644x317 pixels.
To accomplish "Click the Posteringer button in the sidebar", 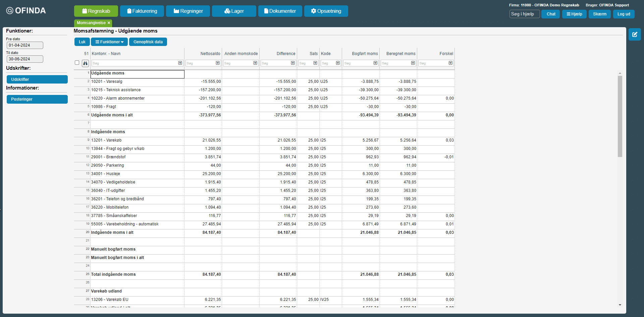I will click(37, 99).
